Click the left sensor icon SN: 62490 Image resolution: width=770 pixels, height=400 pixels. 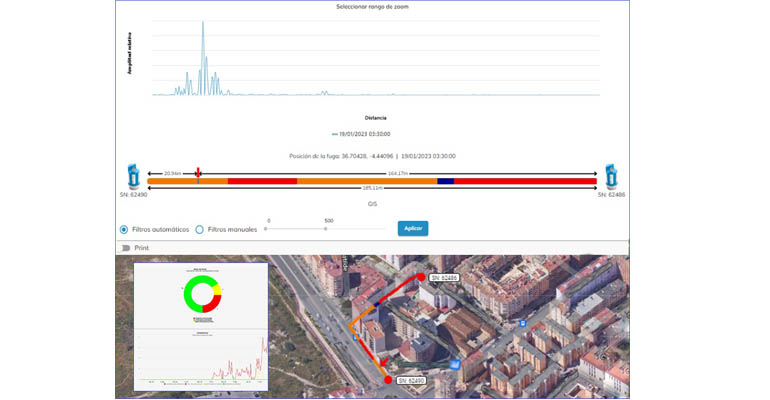(x=133, y=176)
